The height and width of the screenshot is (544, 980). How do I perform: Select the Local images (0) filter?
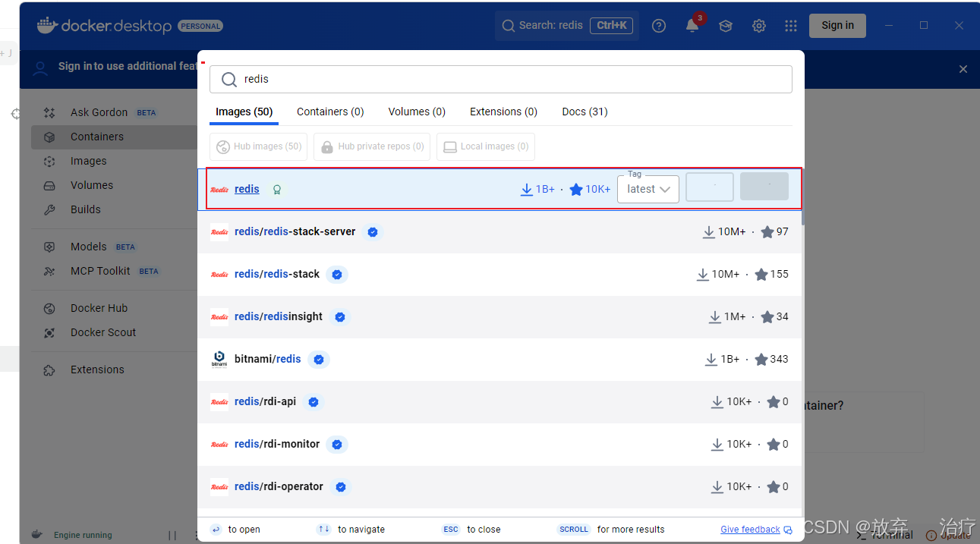[486, 146]
